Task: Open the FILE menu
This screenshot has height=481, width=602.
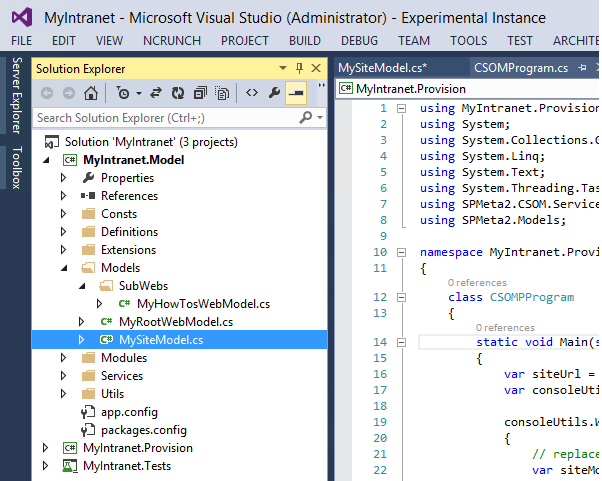Action: (22, 40)
